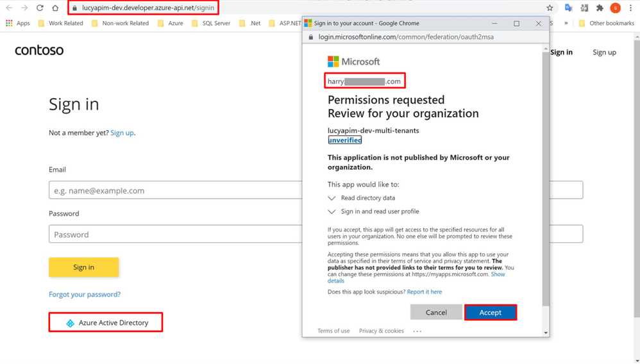Click the lucyapim-dev-multi-tenants app name

373,131
